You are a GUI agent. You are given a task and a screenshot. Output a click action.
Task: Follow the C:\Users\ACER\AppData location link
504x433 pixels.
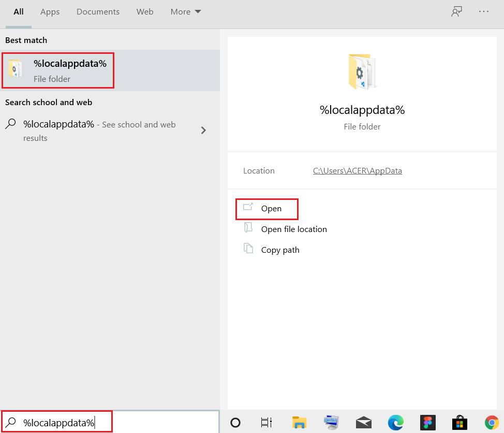click(x=357, y=170)
